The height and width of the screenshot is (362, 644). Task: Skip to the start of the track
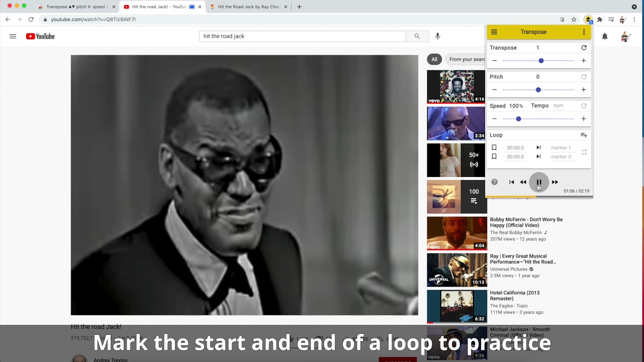(512, 182)
